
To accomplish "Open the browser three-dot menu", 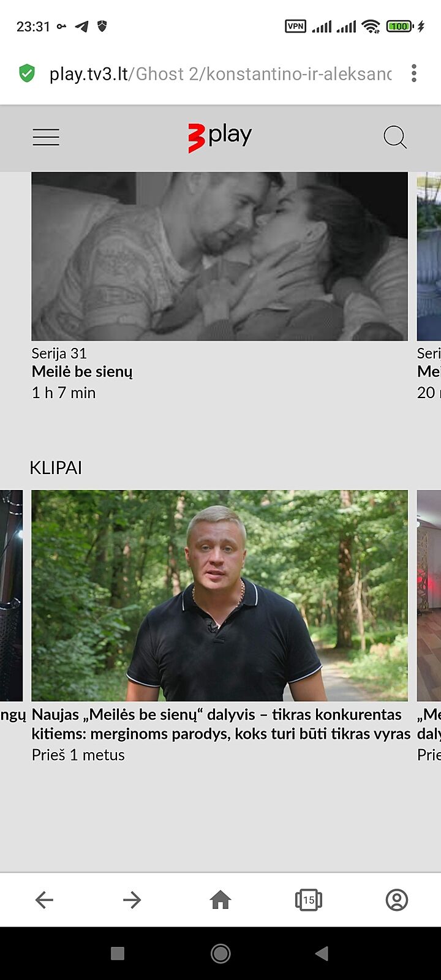I will pyautogui.click(x=414, y=73).
